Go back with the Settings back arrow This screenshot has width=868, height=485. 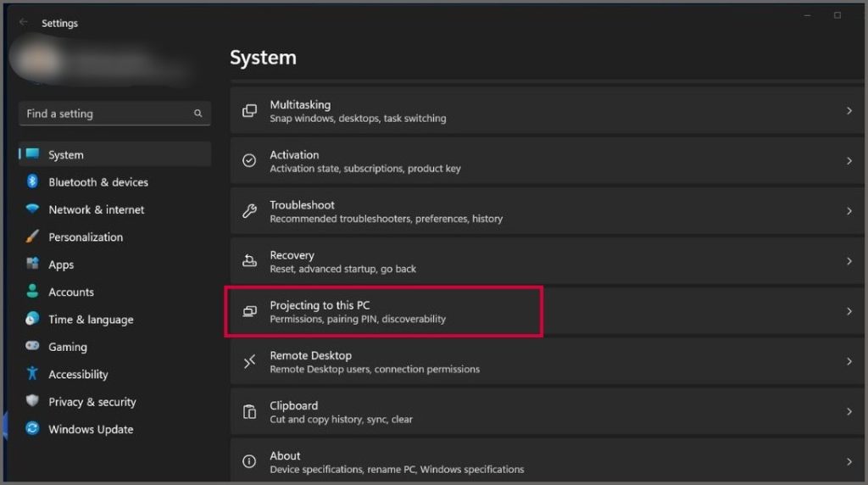pos(23,22)
